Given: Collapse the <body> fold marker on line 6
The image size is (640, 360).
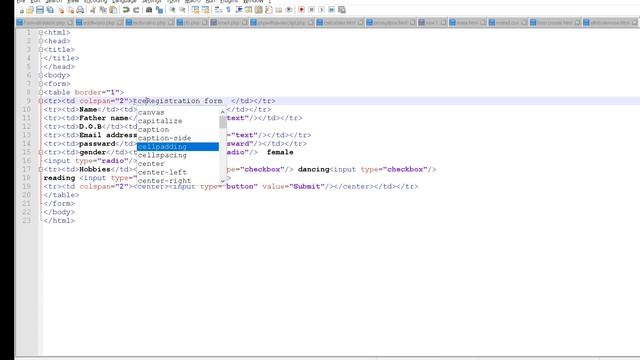Looking at the screenshot, I should click(x=40, y=75).
